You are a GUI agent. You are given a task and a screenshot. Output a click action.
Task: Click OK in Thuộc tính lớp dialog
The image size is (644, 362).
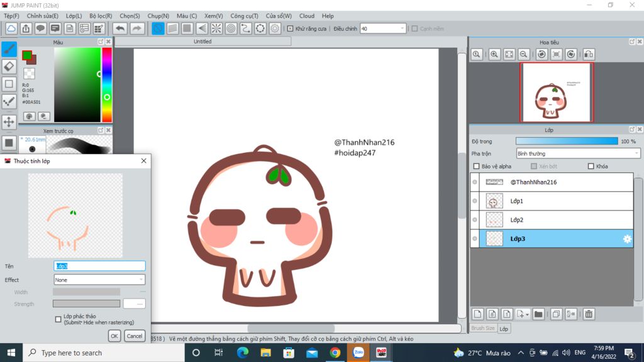coord(114,336)
